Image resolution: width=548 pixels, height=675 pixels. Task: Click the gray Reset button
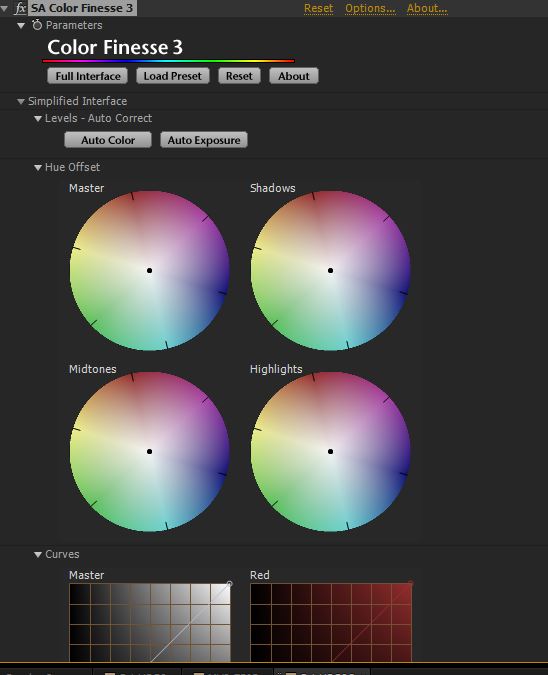click(x=239, y=76)
